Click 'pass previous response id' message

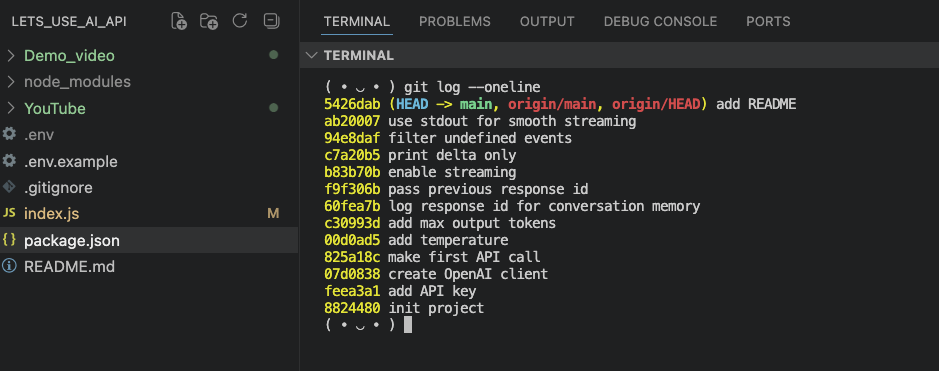[x=488, y=190]
